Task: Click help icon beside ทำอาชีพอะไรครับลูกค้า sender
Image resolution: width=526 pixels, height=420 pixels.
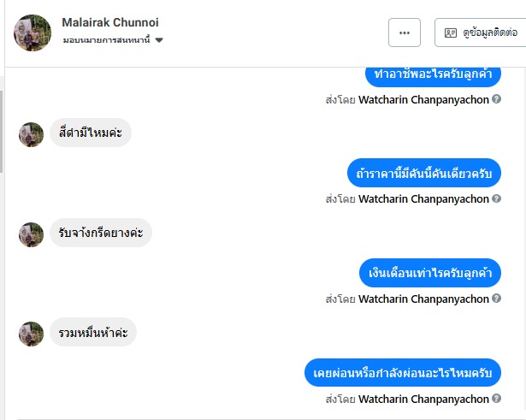Action: [x=497, y=100]
